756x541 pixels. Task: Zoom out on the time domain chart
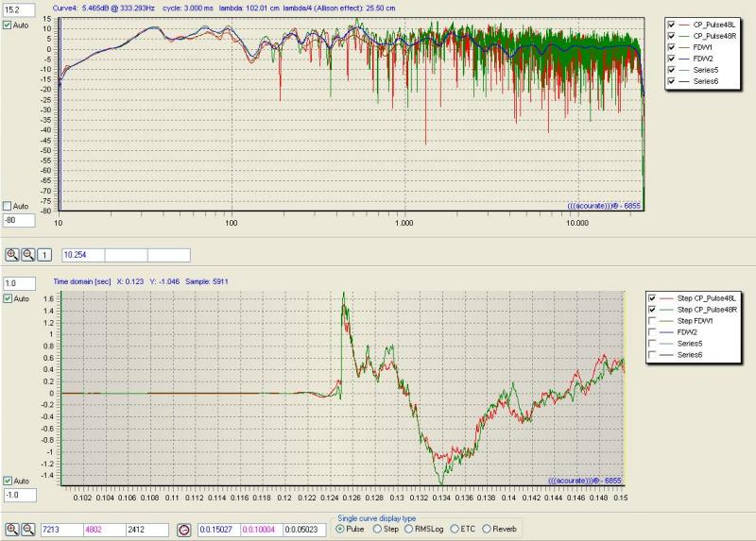tap(28, 530)
